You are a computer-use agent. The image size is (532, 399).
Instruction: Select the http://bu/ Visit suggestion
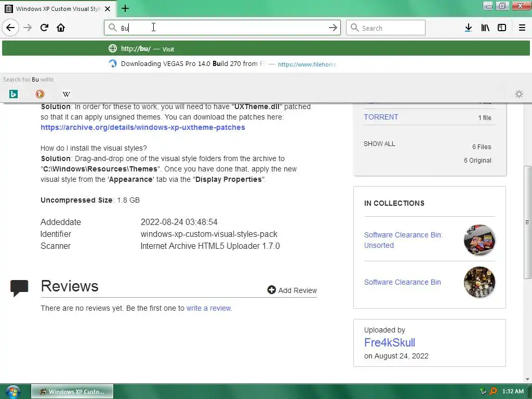pos(266,48)
